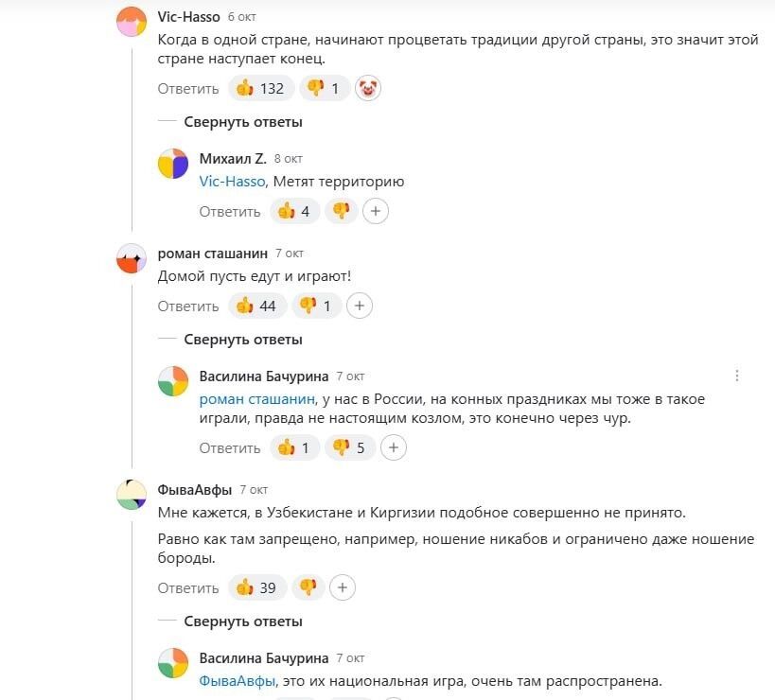Open Василина Бачурина's avatar in last reply
775x700 pixels.
pyautogui.click(x=173, y=663)
